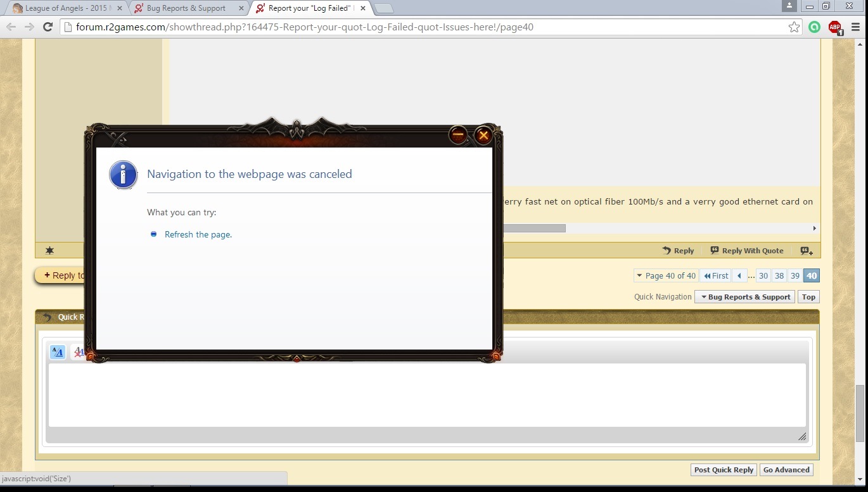
Task: Open the Bug Reports & Support navigation dropdown
Action: click(745, 297)
